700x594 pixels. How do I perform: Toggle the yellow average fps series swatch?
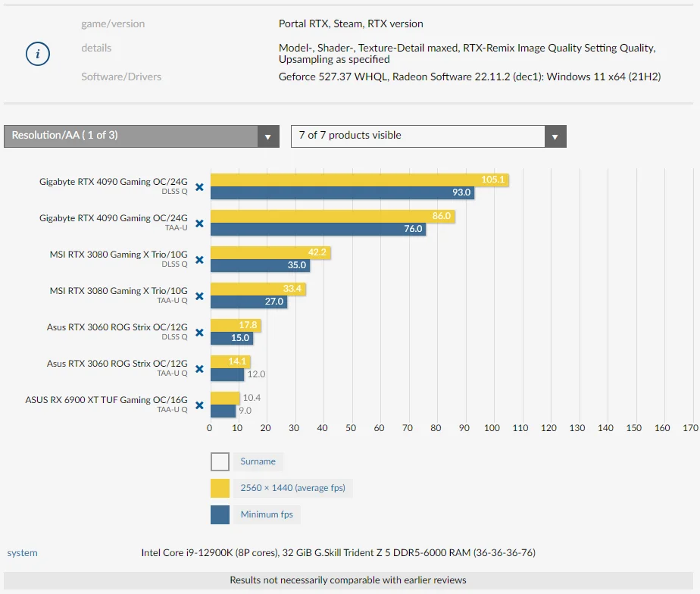point(220,488)
